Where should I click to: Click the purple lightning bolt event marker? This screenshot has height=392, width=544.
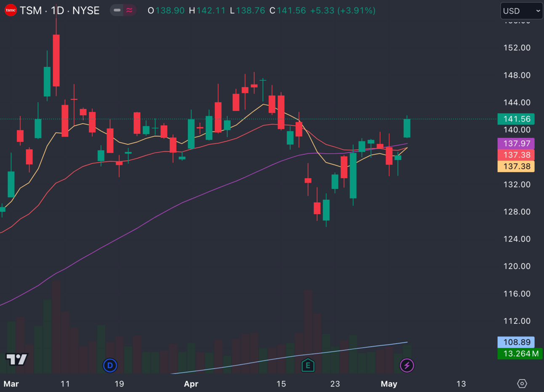pyautogui.click(x=407, y=365)
